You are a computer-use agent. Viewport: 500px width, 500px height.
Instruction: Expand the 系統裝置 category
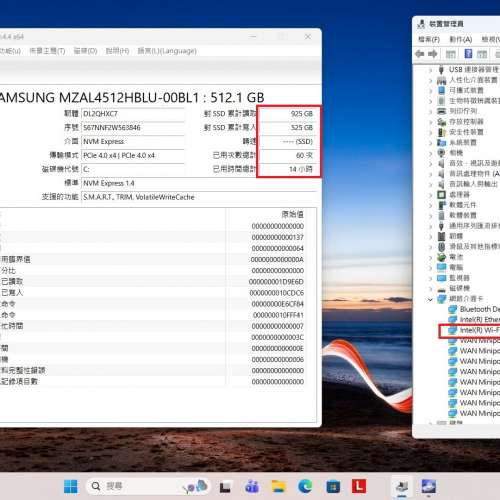430,143
